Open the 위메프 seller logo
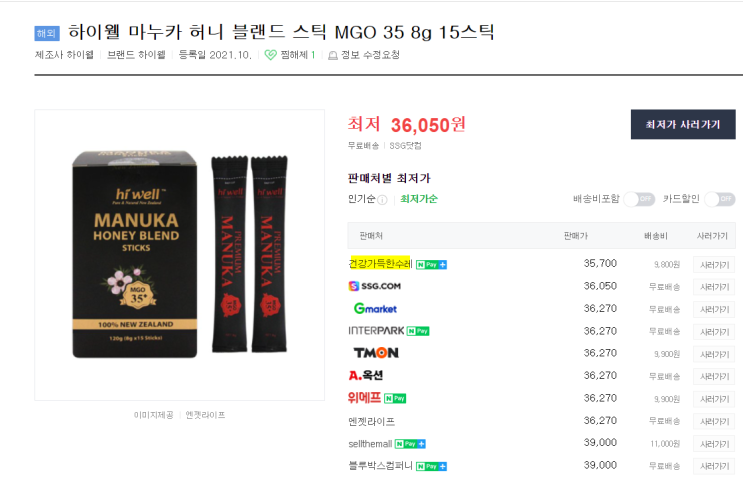743x499 pixels. tap(364, 398)
